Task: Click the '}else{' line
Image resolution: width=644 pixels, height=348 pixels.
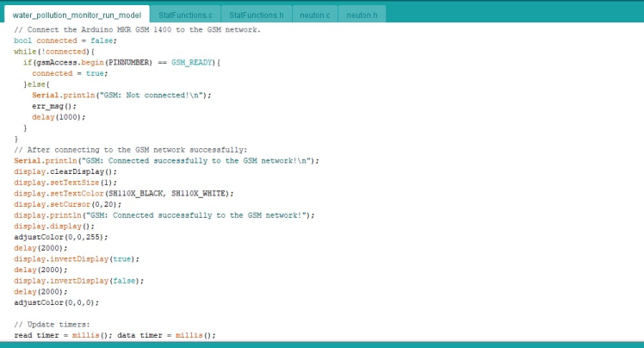Action: (x=36, y=84)
